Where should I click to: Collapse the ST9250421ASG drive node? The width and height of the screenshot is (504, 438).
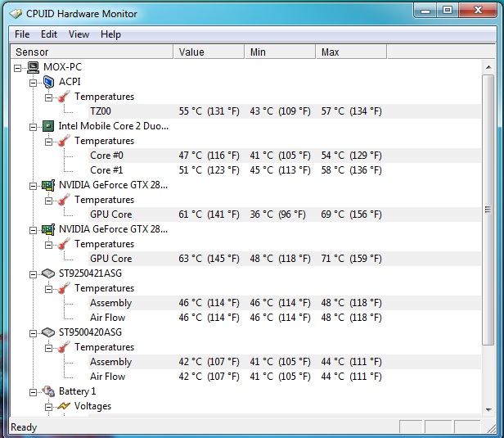tap(33, 274)
